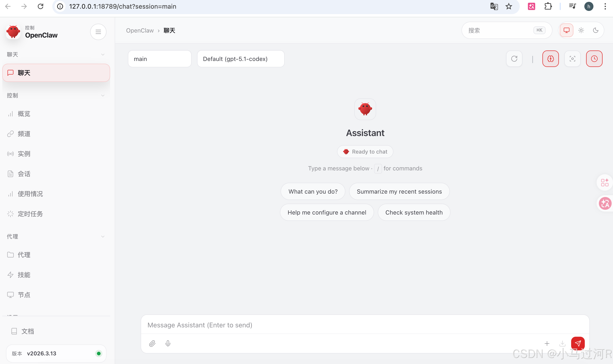Click the paperclip attach file icon

pyautogui.click(x=152, y=343)
